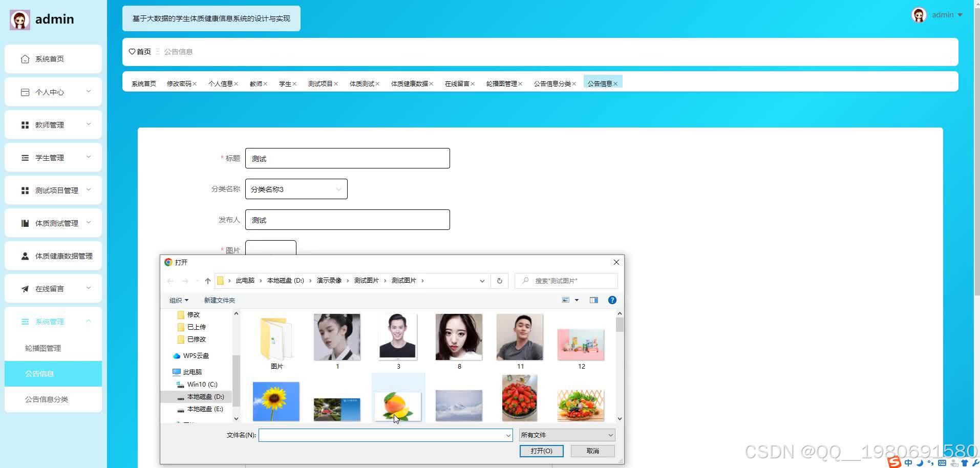Screen dimensions: 980x468
Task: Click the 在线留言 paper plane icon
Action: [25, 289]
